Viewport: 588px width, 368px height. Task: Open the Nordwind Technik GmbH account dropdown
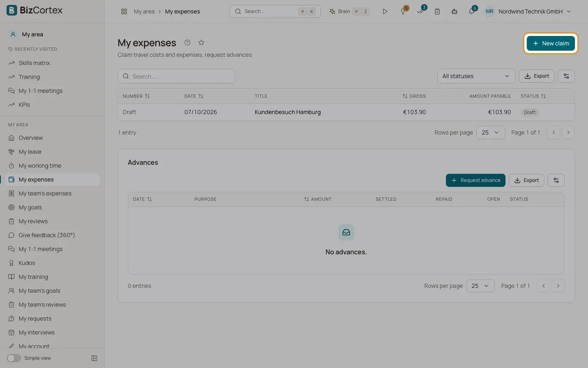(528, 11)
